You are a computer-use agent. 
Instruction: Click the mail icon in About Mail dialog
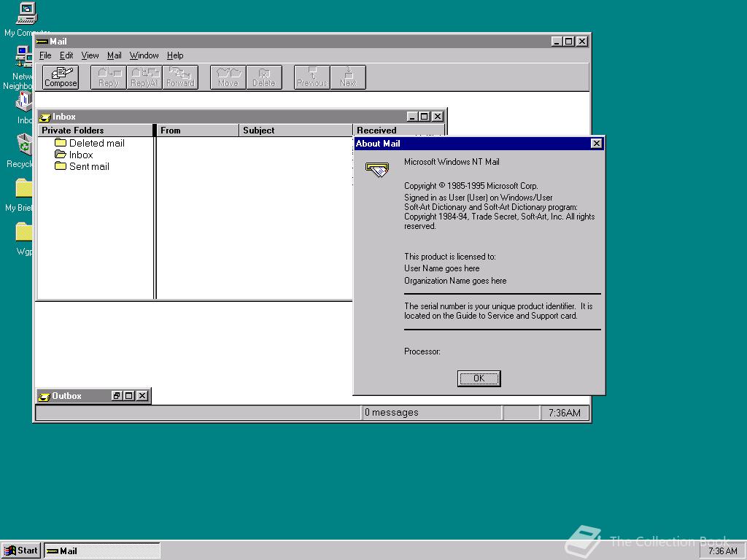377,169
